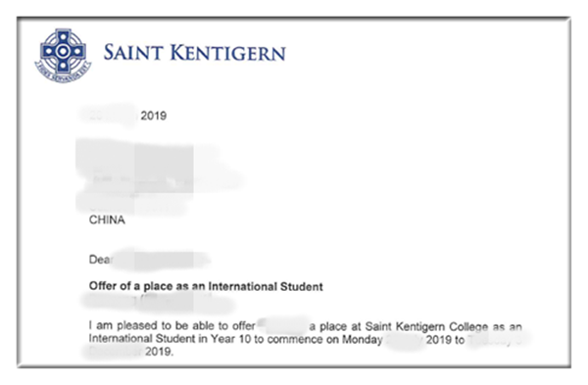Click the bold Offer of a place heading
588x385 pixels.
206,286
